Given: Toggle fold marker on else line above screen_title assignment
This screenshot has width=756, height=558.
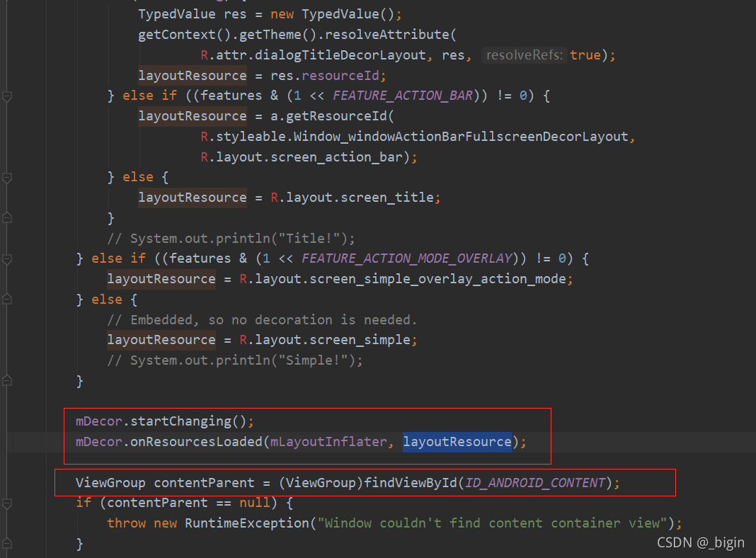Looking at the screenshot, I should (7, 178).
